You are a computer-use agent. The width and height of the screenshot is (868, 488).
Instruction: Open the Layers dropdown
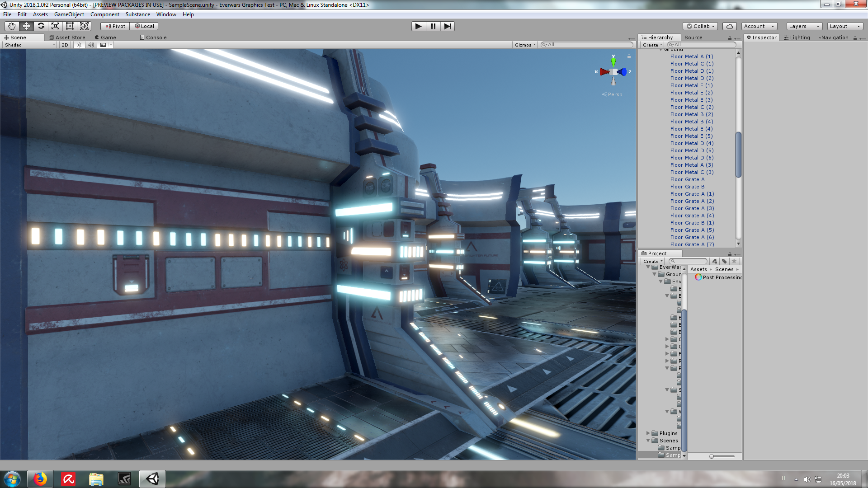point(804,26)
